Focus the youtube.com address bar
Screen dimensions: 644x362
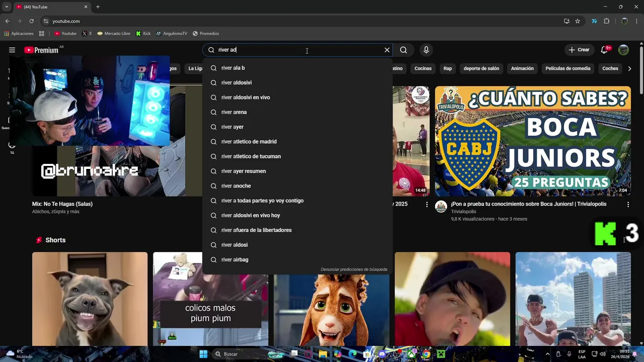pos(302,21)
